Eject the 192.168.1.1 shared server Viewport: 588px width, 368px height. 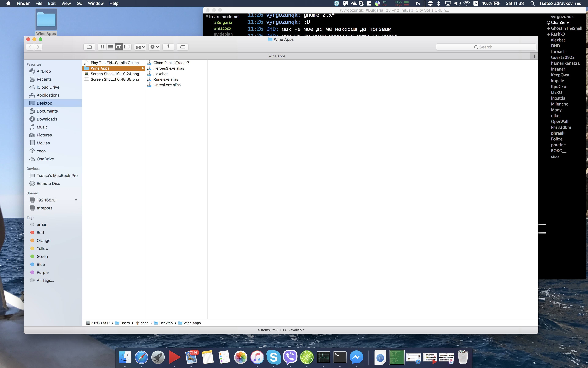coord(76,200)
